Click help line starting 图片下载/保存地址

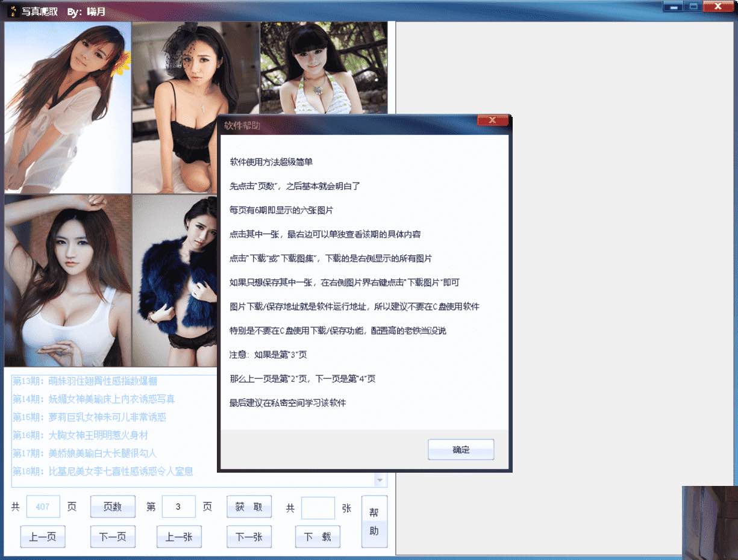pos(354,306)
